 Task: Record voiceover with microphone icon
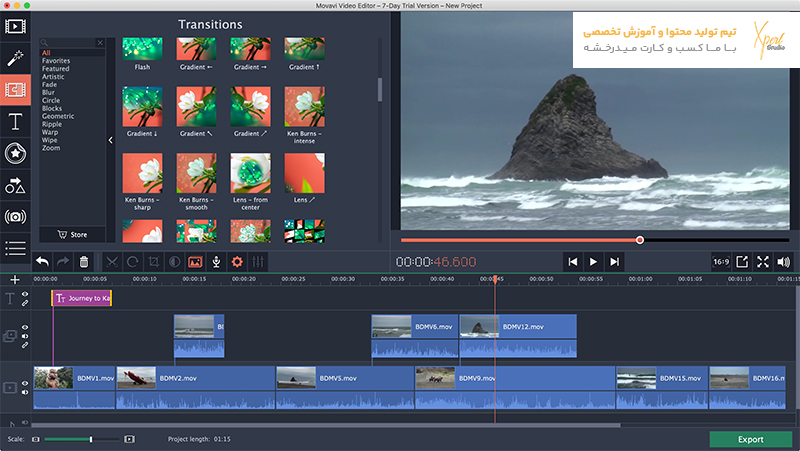(x=216, y=262)
